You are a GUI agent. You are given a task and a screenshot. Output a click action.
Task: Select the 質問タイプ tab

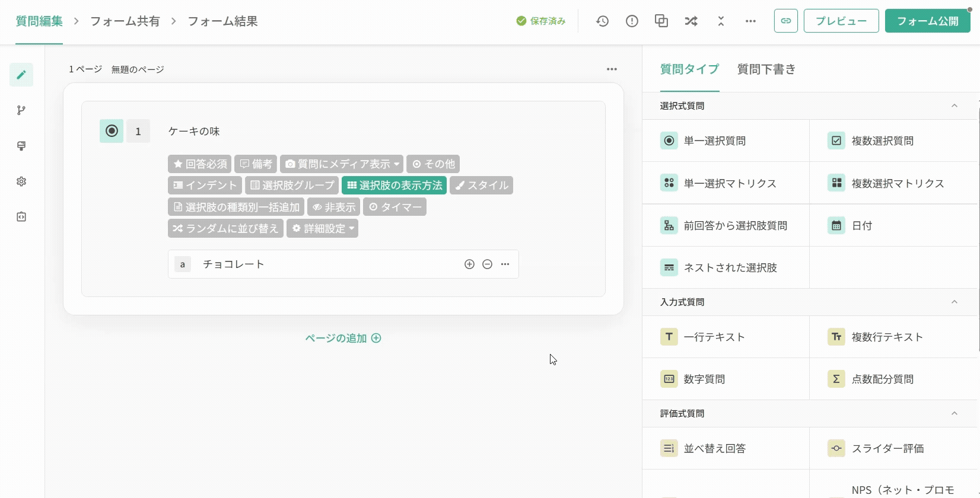(x=689, y=69)
